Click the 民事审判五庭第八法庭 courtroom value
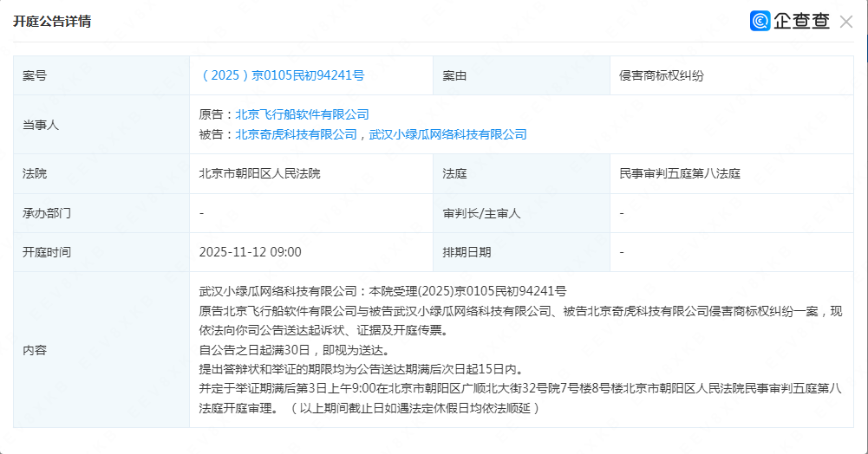Viewport: 868px width, 454px height. [x=680, y=173]
